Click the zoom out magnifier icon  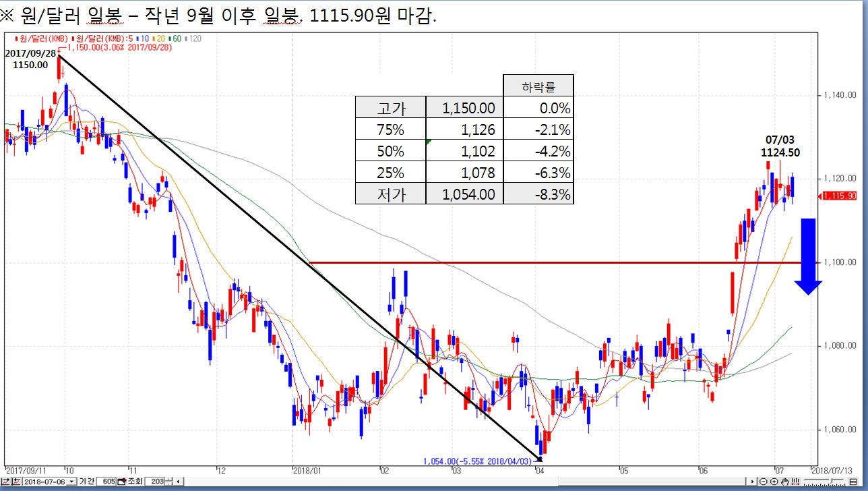[x=763, y=482]
